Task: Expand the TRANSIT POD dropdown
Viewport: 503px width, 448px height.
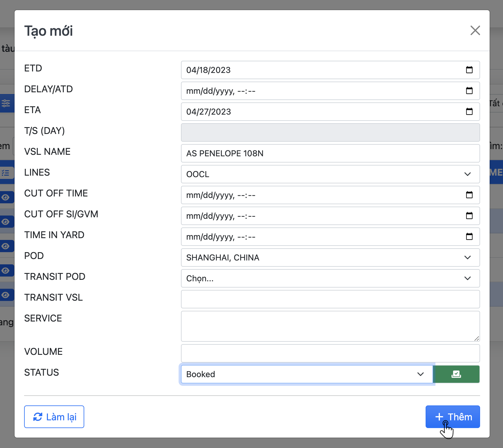Action: 330,278
